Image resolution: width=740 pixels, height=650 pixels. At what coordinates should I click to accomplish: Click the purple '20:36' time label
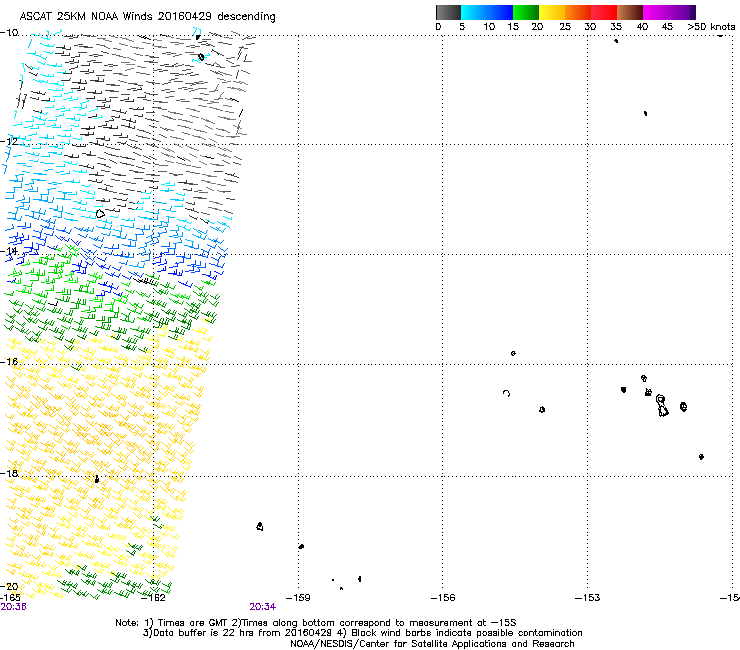[x=13, y=607]
